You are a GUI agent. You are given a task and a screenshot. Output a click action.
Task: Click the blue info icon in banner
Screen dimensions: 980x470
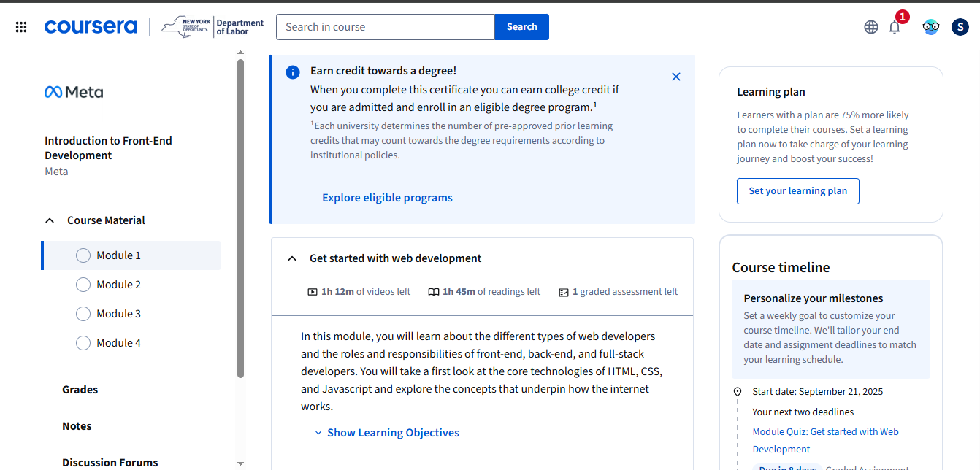point(292,72)
